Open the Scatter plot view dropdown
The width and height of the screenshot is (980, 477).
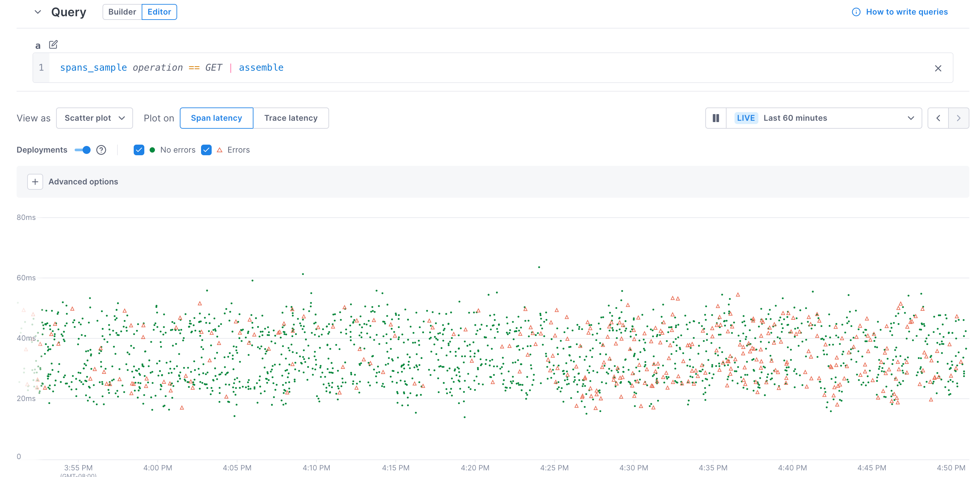click(x=94, y=118)
